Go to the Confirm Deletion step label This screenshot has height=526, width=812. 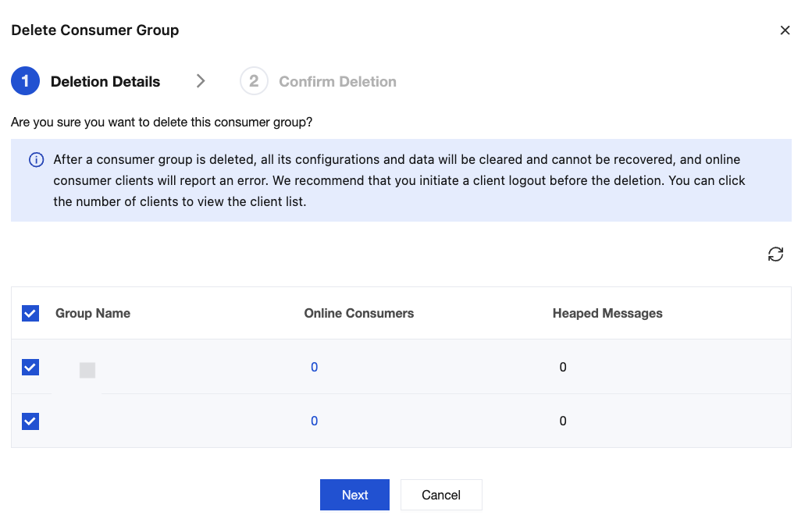point(337,81)
